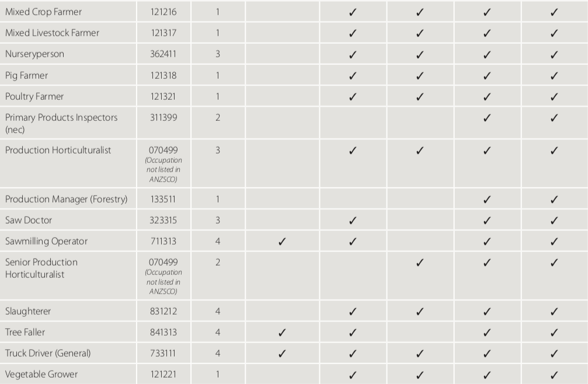This screenshot has height=384, width=588.
Task: Click ANZSCO code 121317
Action: pos(163,33)
